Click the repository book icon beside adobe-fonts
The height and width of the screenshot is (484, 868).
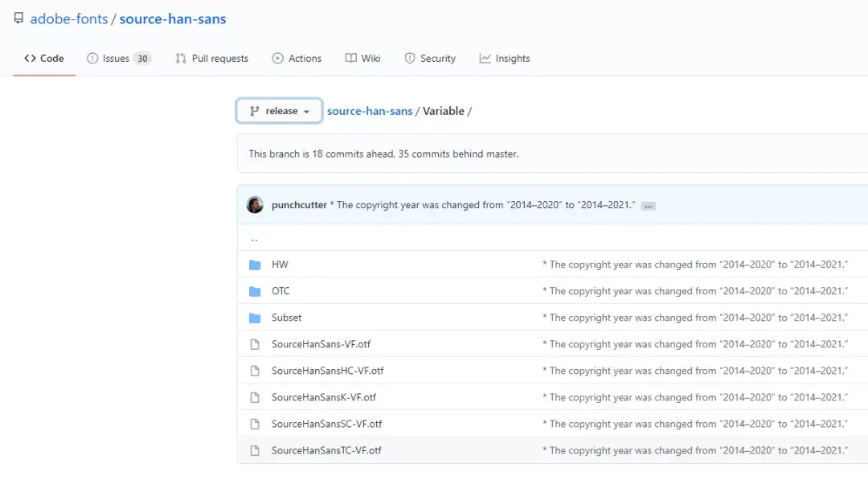pos(18,18)
